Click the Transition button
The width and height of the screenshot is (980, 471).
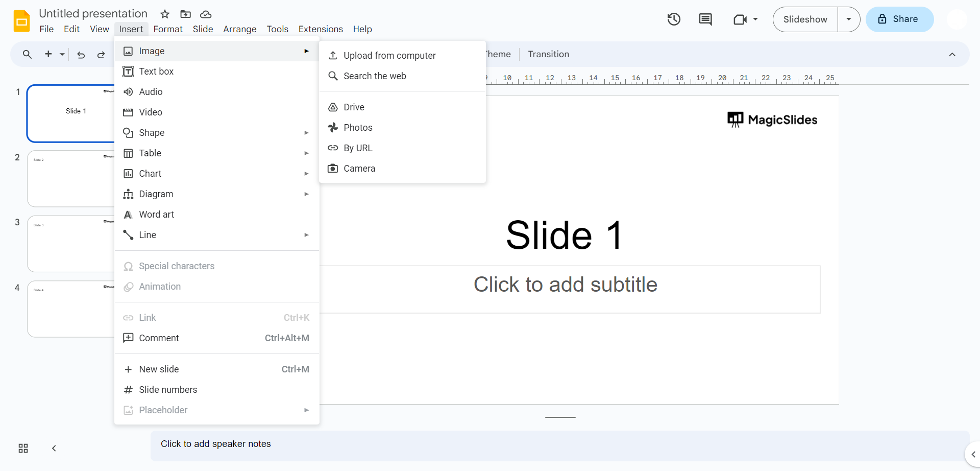coord(548,54)
